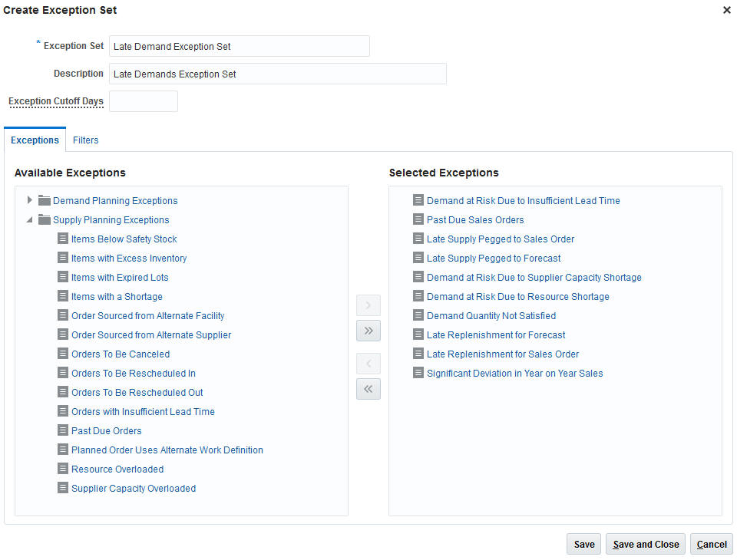Expand the Demand Planning Exceptions node
The height and width of the screenshot is (560, 737).
tap(30, 200)
